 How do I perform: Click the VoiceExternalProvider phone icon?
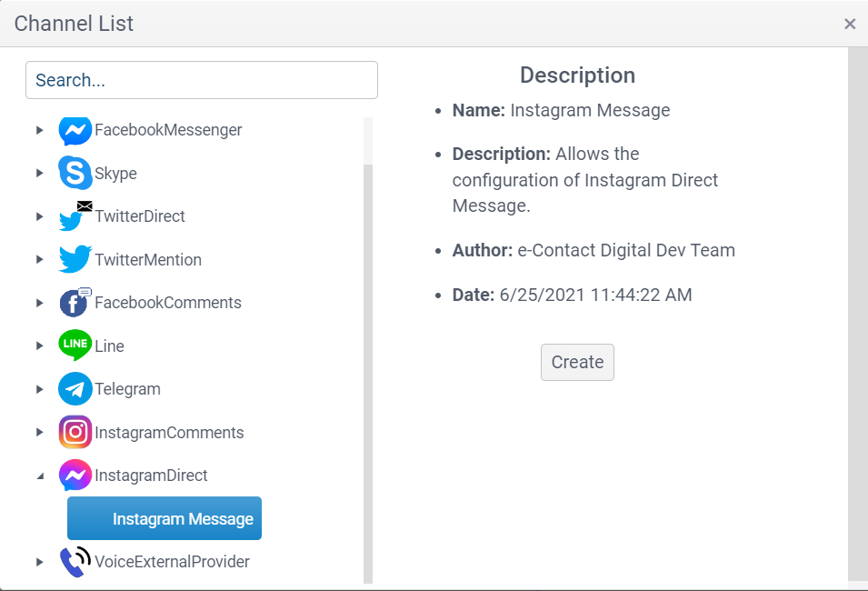[x=75, y=562]
